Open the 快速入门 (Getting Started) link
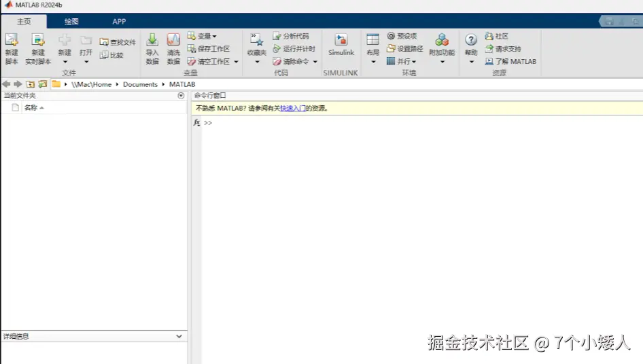The width and height of the screenshot is (643, 364). tap(293, 108)
